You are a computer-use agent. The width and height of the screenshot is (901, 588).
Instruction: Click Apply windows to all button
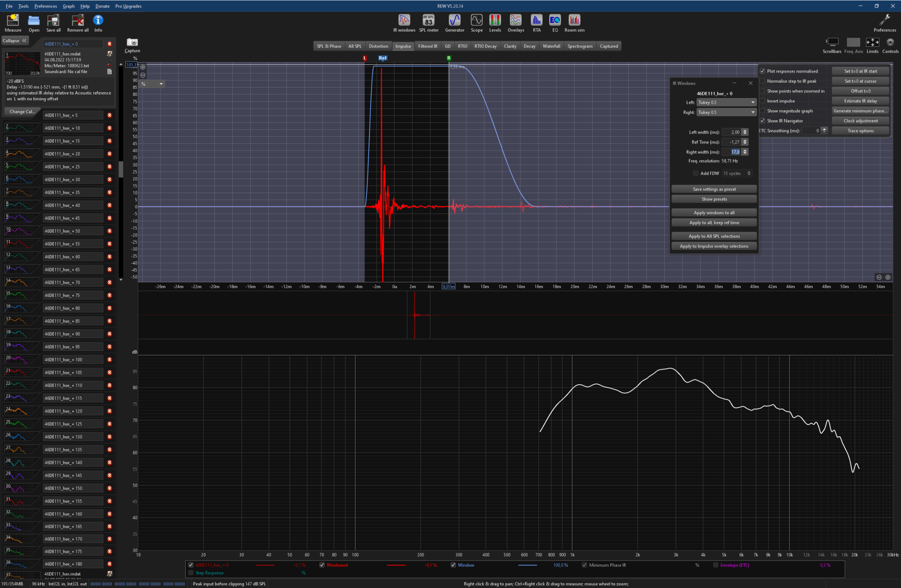click(714, 213)
